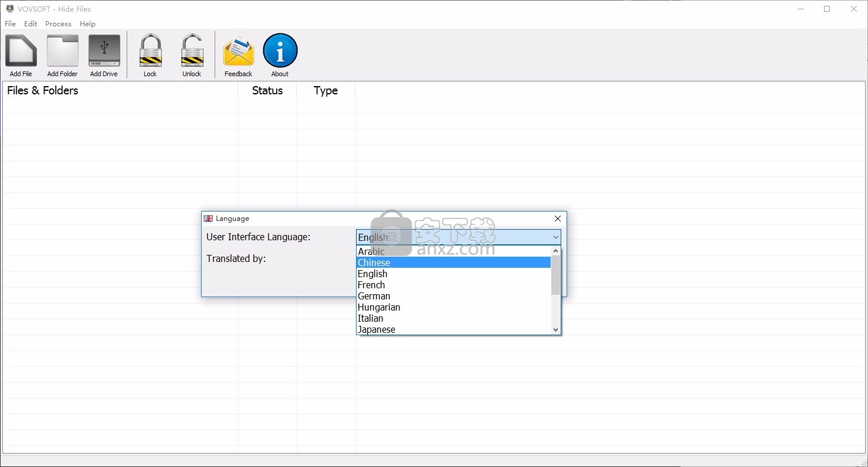Open the Feedback envelope icon
868x467 pixels.
click(x=238, y=52)
